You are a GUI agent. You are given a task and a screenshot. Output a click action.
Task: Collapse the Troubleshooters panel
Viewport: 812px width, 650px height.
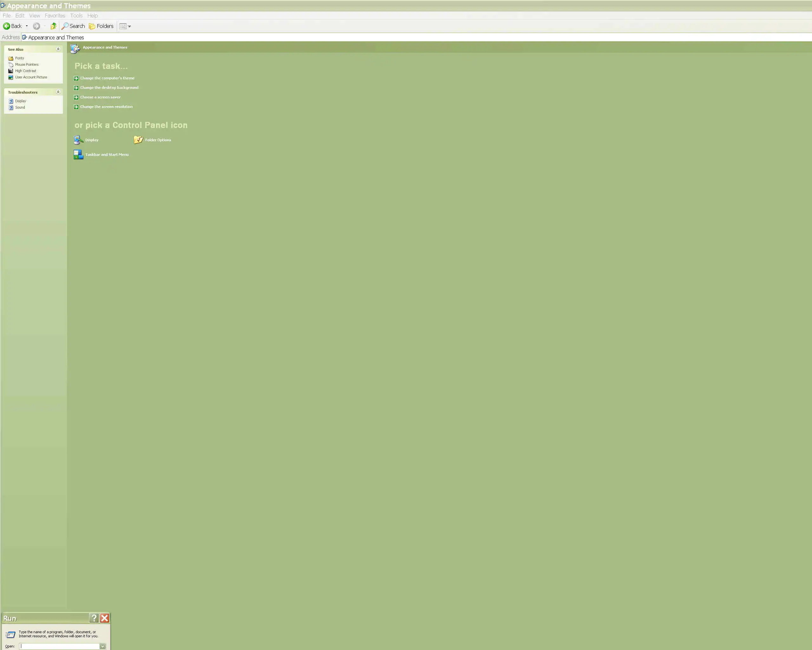(x=58, y=92)
